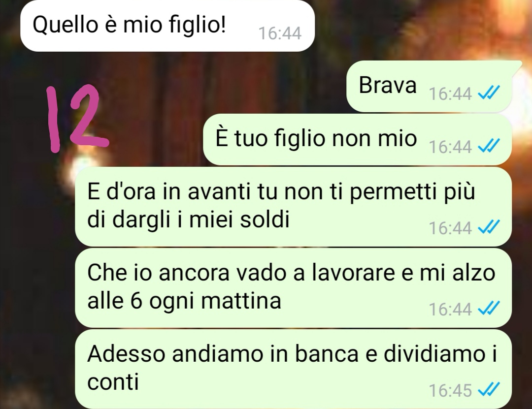The width and height of the screenshot is (532, 409).
Task: Tap read ticks on "di dargli i miei soldi"
Action: pyautogui.click(x=489, y=227)
